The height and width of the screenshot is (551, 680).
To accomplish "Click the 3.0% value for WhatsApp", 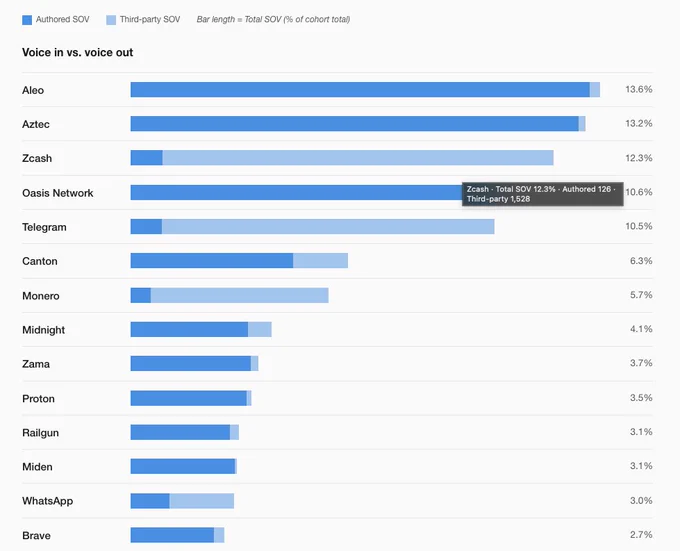I will tap(641, 500).
